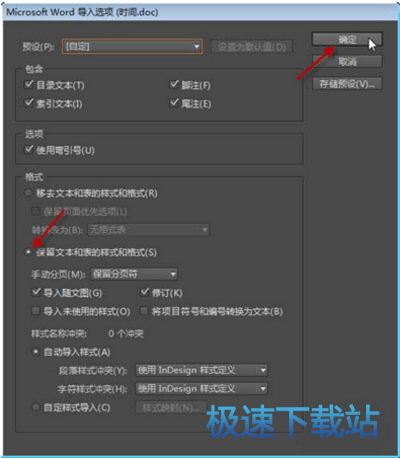The width and height of the screenshot is (400, 459).
Task: Toggle 索引文本(I) checkbox
Action: (29, 103)
